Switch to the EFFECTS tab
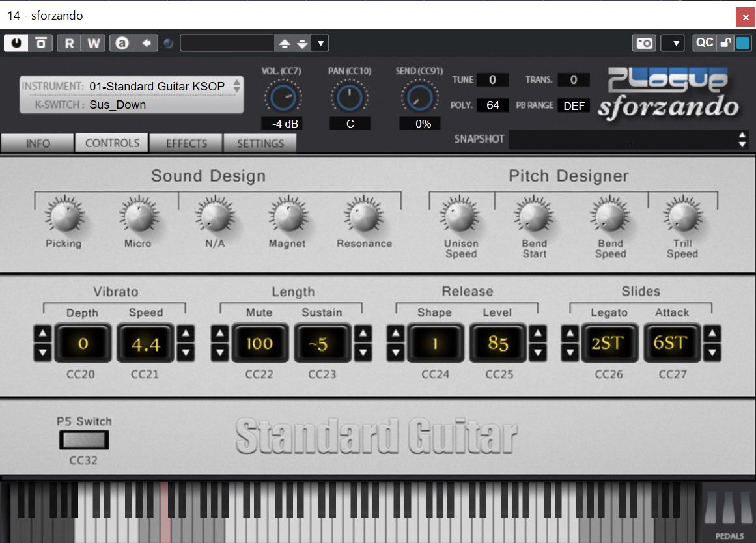Image resolution: width=756 pixels, height=543 pixels. (x=186, y=143)
